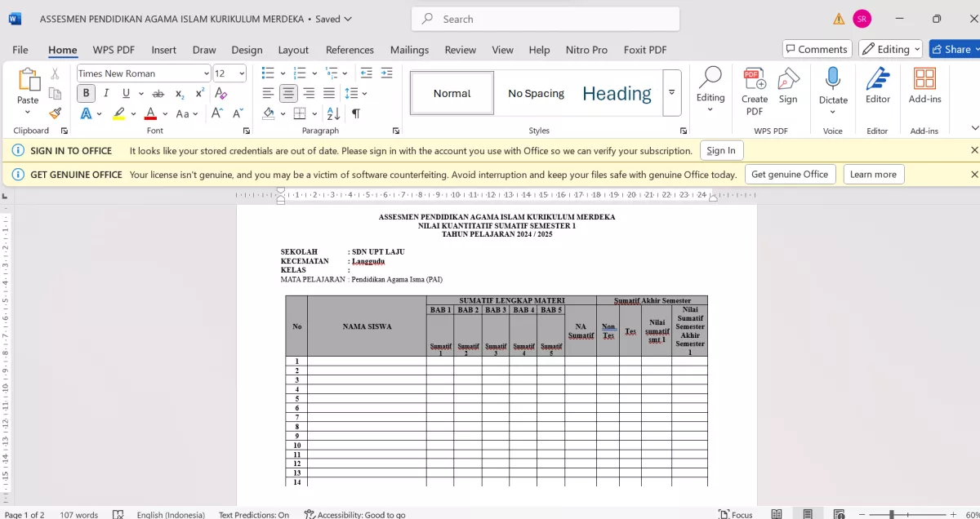
Task: Open the Editor pane
Action: pyautogui.click(x=878, y=86)
